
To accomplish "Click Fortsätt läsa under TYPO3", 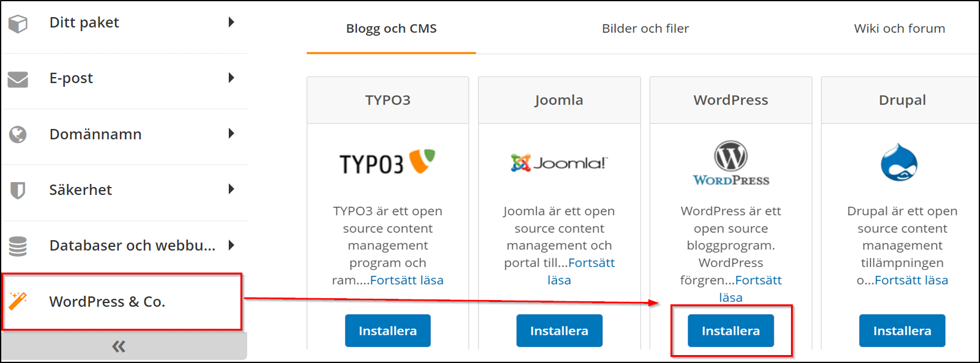I will [407, 280].
